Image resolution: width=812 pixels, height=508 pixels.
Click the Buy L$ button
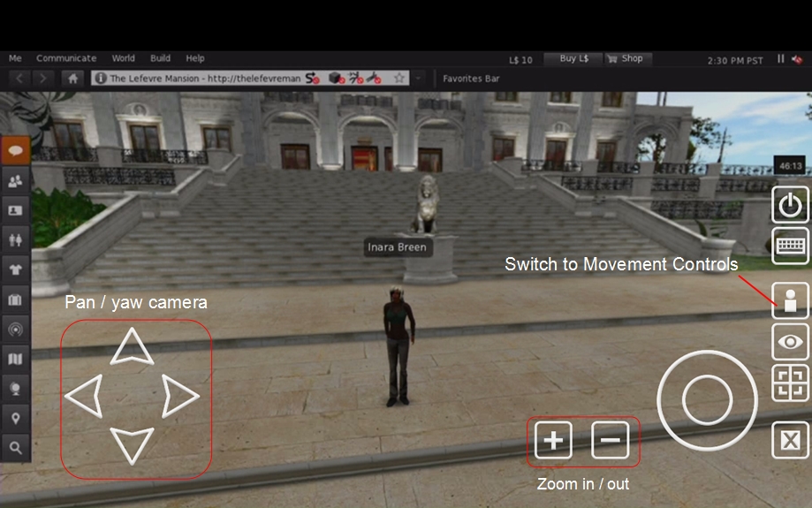point(573,58)
